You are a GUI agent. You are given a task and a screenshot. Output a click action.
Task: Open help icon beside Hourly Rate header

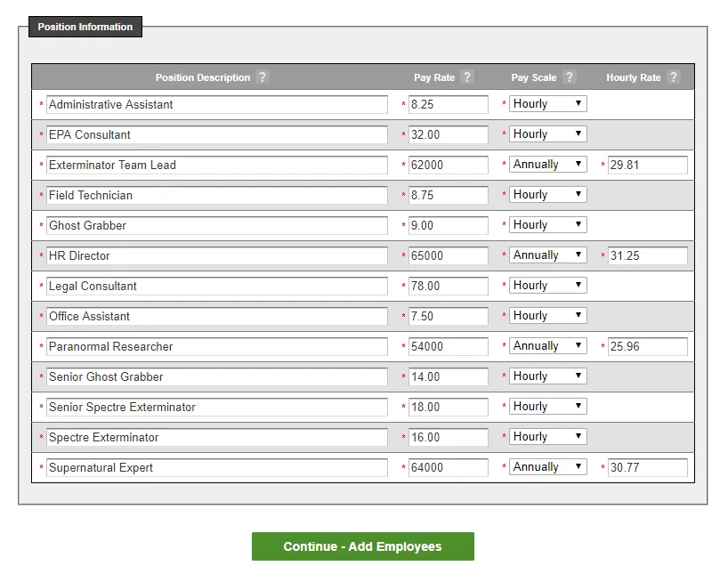(673, 77)
